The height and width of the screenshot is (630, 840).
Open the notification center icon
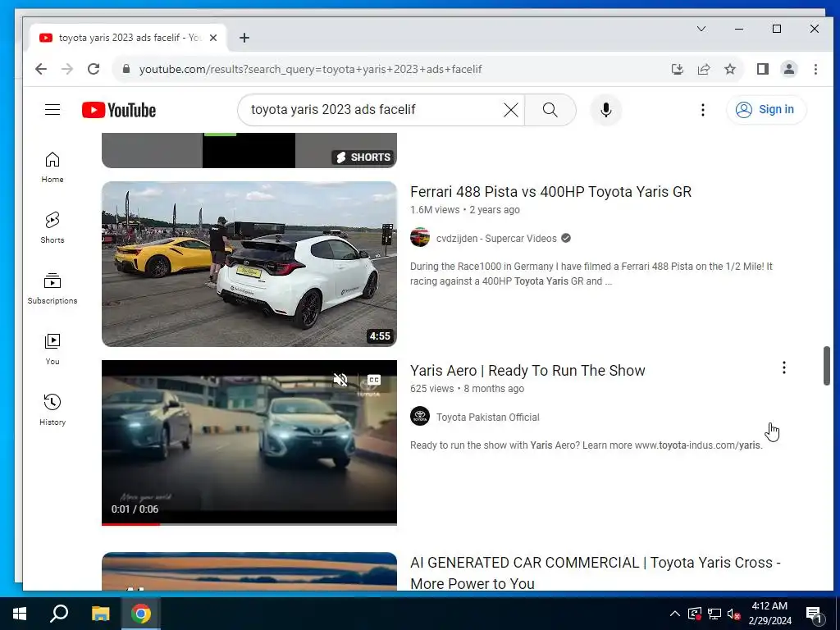coord(814,614)
